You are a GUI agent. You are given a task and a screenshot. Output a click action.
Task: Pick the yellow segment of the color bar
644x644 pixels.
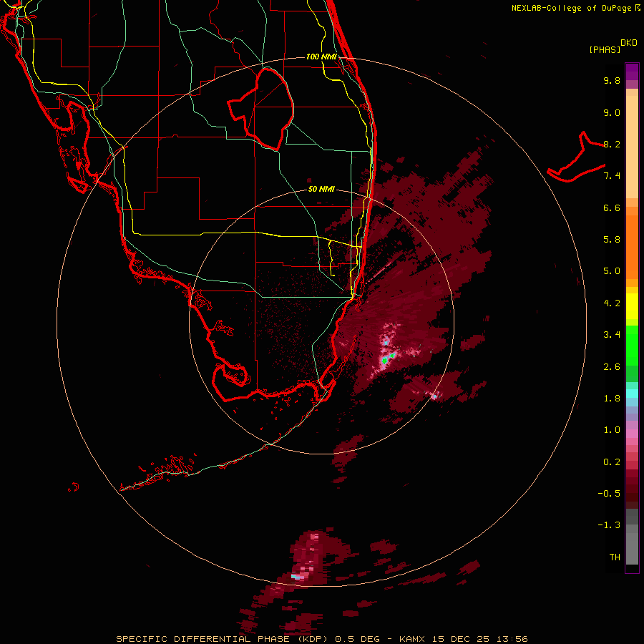pos(632,306)
